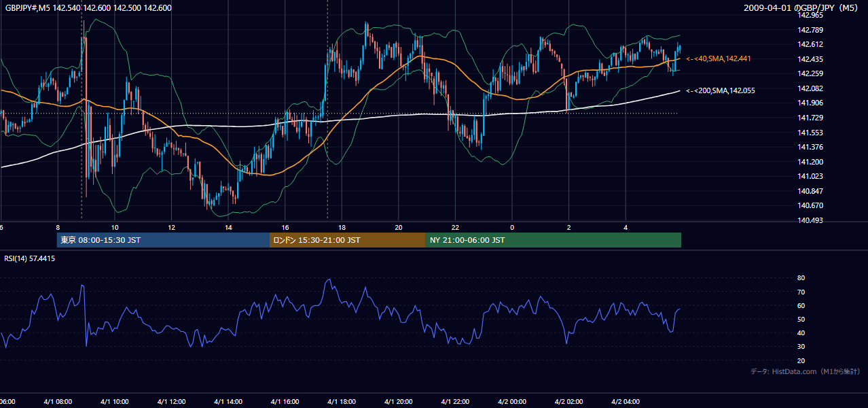Image resolution: width=868 pixels, height=408 pixels.
Task: Click bottom time label 4/1 16:00
Action: click(x=285, y=402)
